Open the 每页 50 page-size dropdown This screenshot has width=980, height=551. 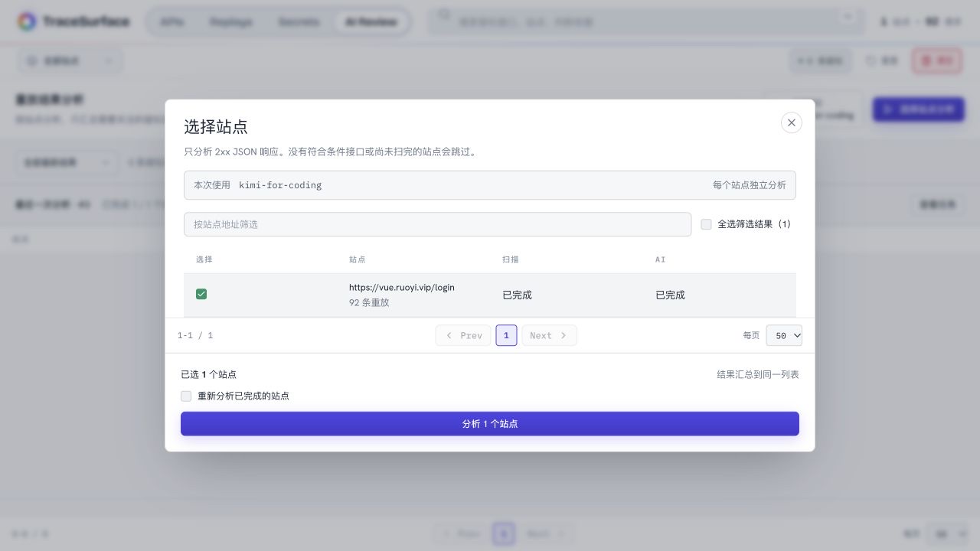pyautogui.click(x=784, y=335)
